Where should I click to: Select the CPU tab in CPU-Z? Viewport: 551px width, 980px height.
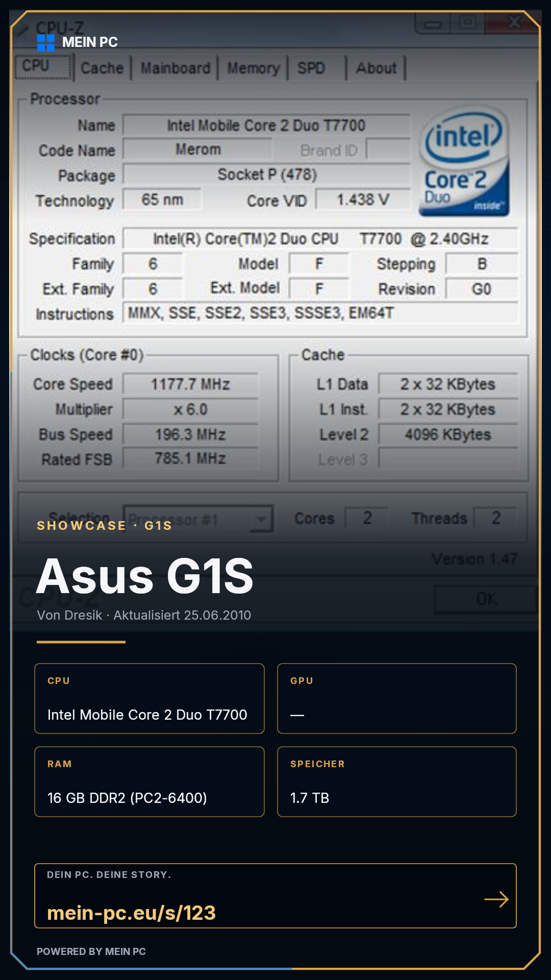tap(43, 67)
